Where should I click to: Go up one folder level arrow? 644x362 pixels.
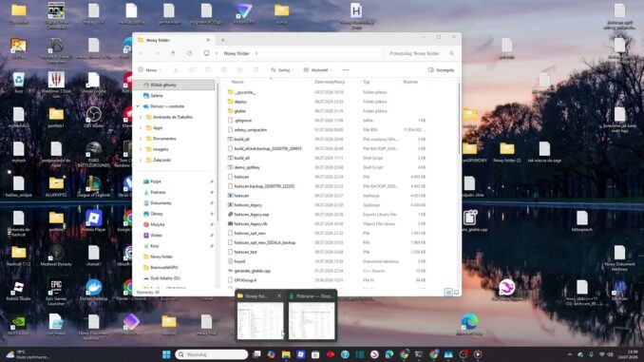[x=173, y=53]
